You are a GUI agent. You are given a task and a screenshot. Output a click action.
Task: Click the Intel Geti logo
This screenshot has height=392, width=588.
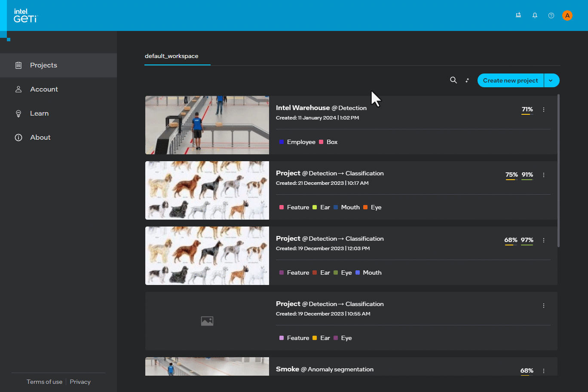(25, 15)
